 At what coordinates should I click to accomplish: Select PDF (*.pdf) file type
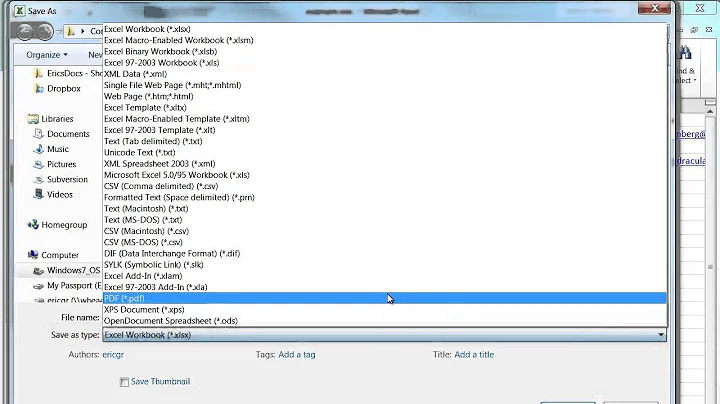click(x=385, y=298)
